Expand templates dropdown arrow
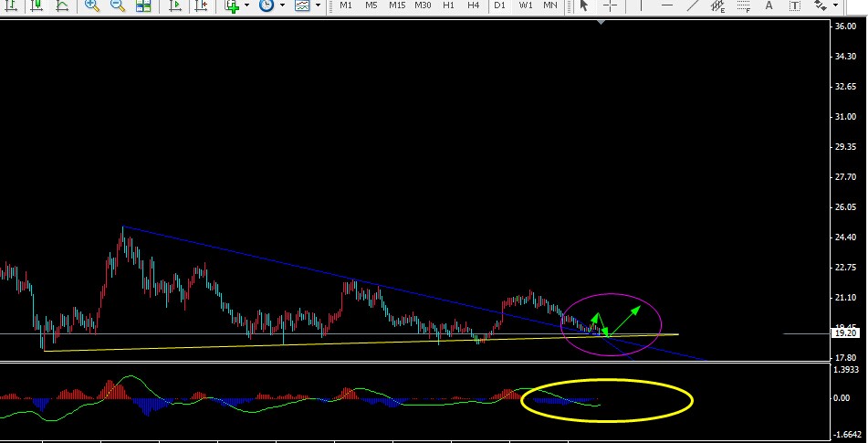868x443 pixels. (318, 5)
